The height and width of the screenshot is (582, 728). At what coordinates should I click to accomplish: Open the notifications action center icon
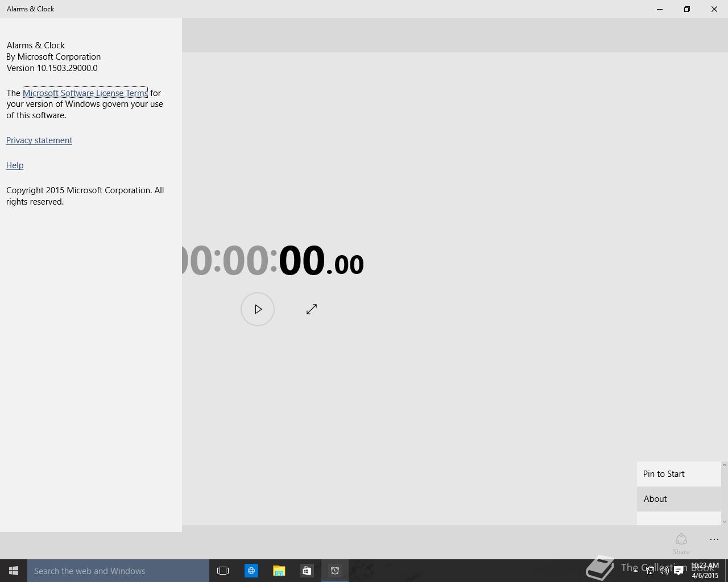(x=679, y=571)
